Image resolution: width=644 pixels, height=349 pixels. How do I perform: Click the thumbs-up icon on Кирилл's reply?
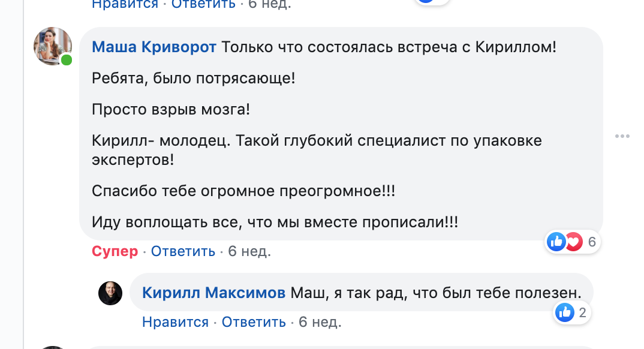pyautogui.click(x=564, y=312)
